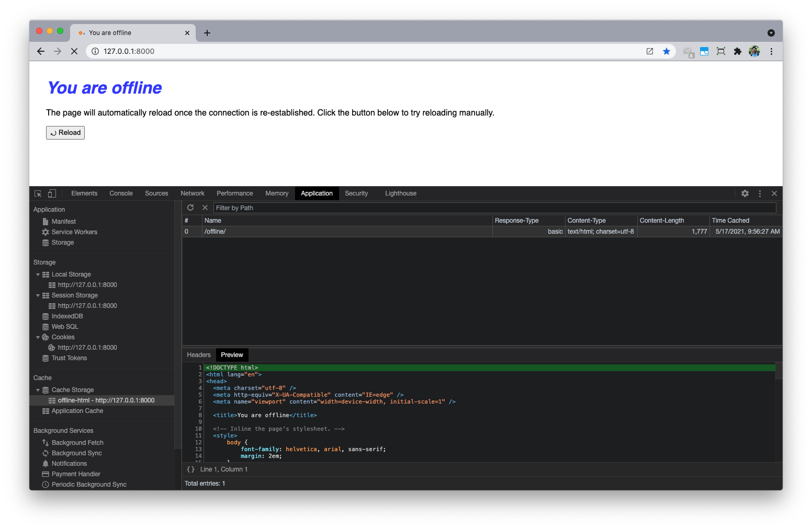This screenshot has height=529, width=812.
Task: Collapse the Cache Storage tree
Action: (38, 390)
